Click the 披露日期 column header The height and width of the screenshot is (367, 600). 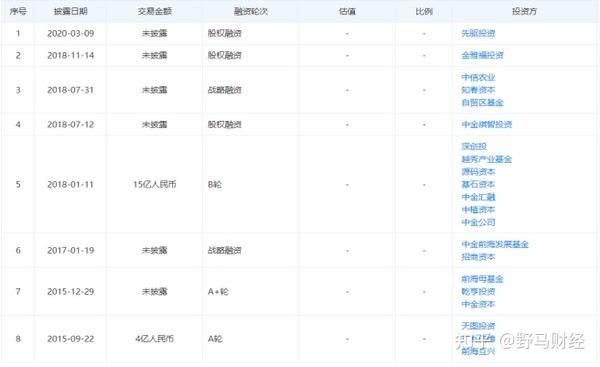(70, 11)
